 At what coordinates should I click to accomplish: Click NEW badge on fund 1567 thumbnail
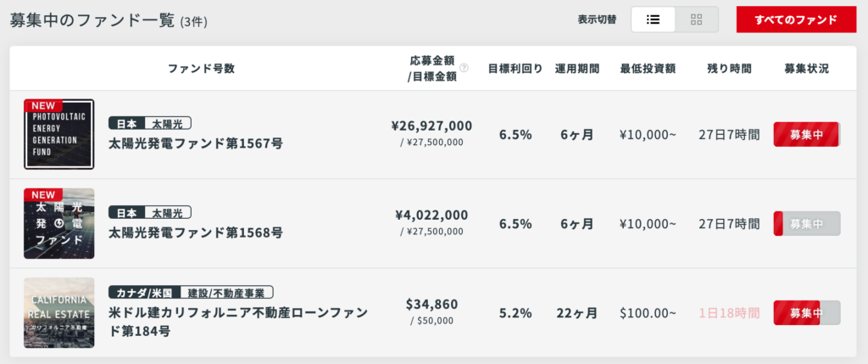[42, 106]
